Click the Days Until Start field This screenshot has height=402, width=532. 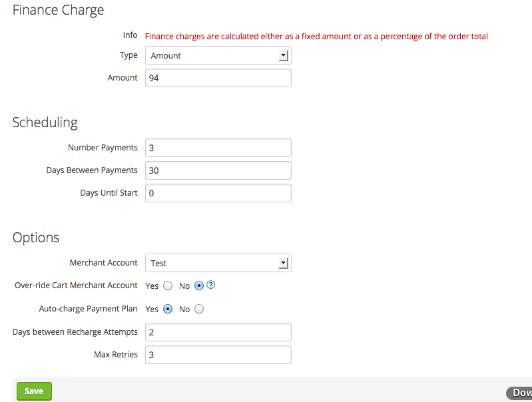click(x=218, y=193)
